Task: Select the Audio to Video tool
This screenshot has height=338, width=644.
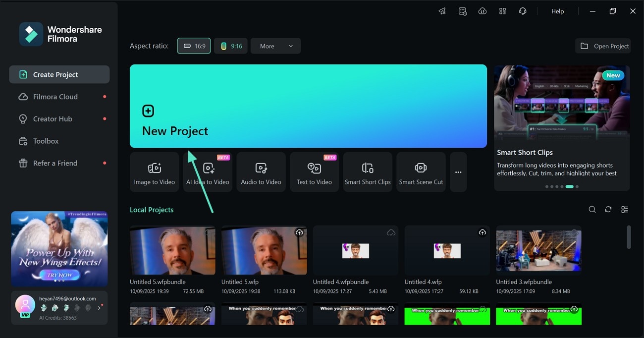Action: coord(261,171)
